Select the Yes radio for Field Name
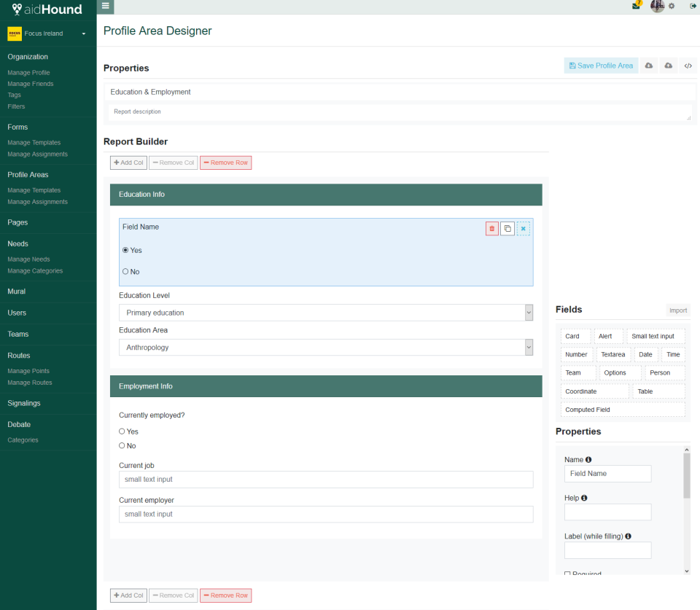 click(x=124, y=249)
